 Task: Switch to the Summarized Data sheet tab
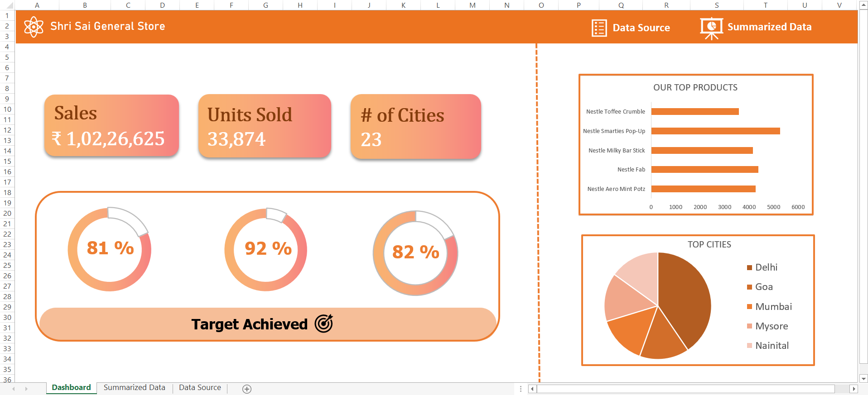coord(135,388)
